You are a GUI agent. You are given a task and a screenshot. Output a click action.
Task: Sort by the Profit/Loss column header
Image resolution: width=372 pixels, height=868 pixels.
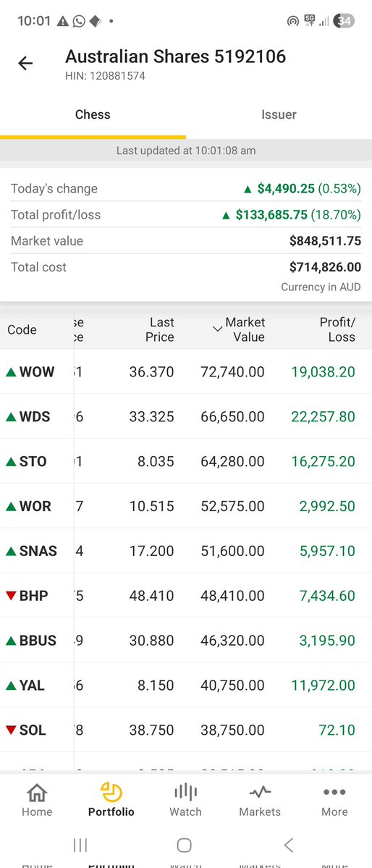point(337,329)
